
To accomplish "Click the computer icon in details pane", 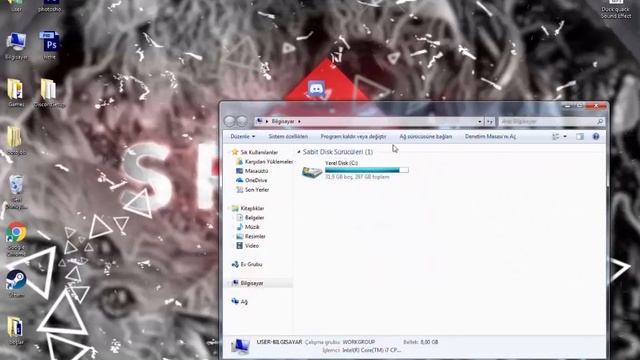I will (x=240, y=347).
